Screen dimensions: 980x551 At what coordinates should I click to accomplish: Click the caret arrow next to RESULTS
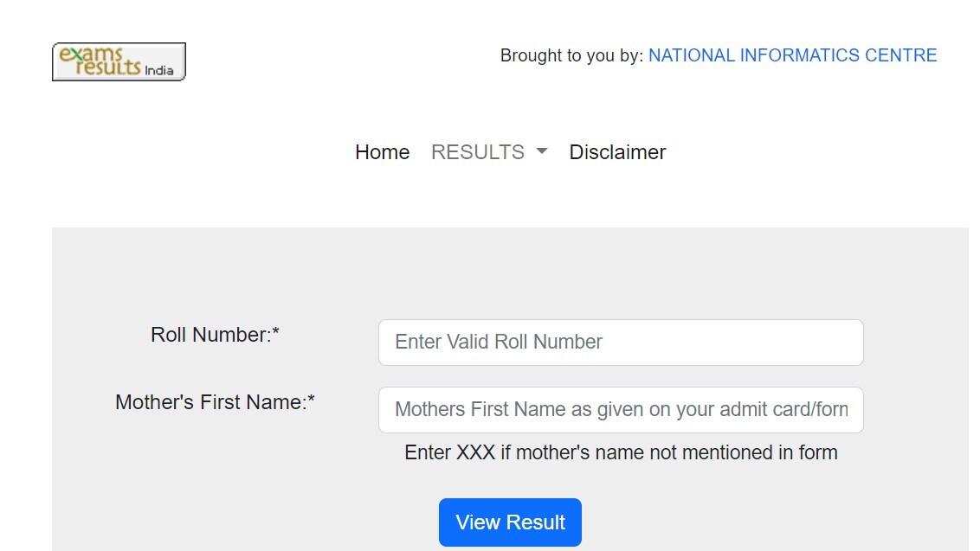[542, 151]
